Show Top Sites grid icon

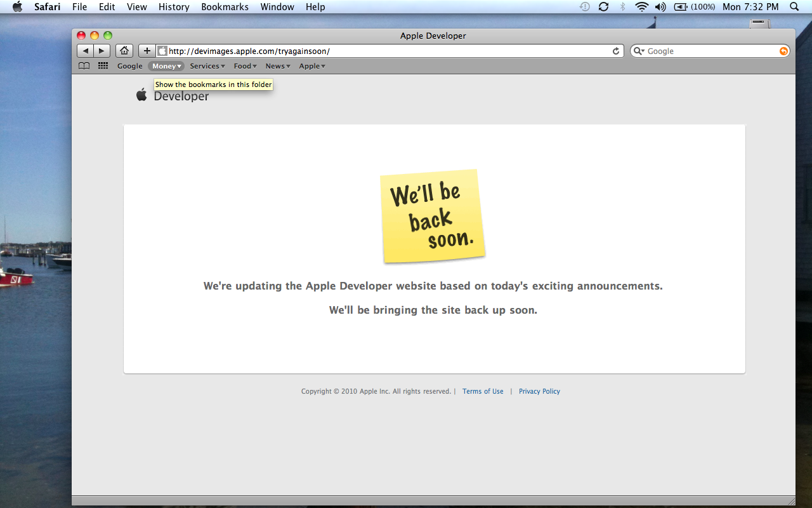pyautogui.click(x=103, y=66)
